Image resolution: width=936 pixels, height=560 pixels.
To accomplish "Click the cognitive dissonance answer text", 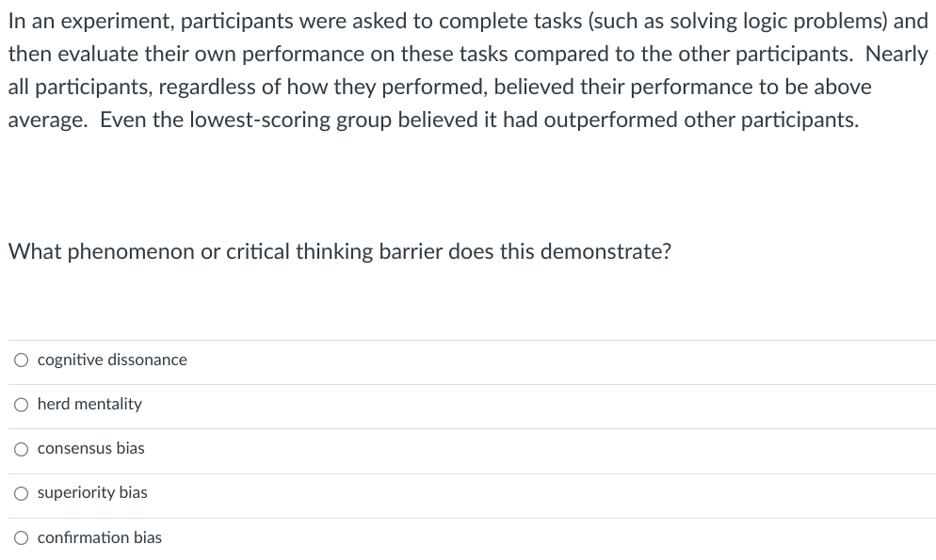I will coord(111,360).
